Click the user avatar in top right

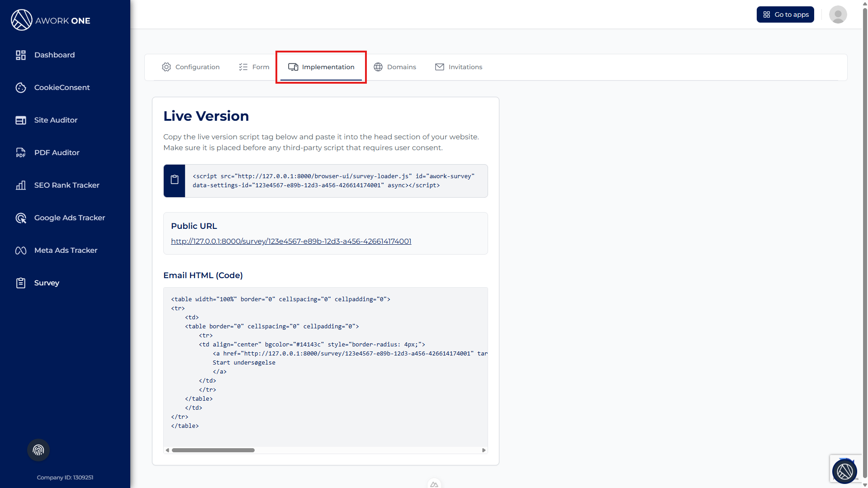tap(838, 14)
